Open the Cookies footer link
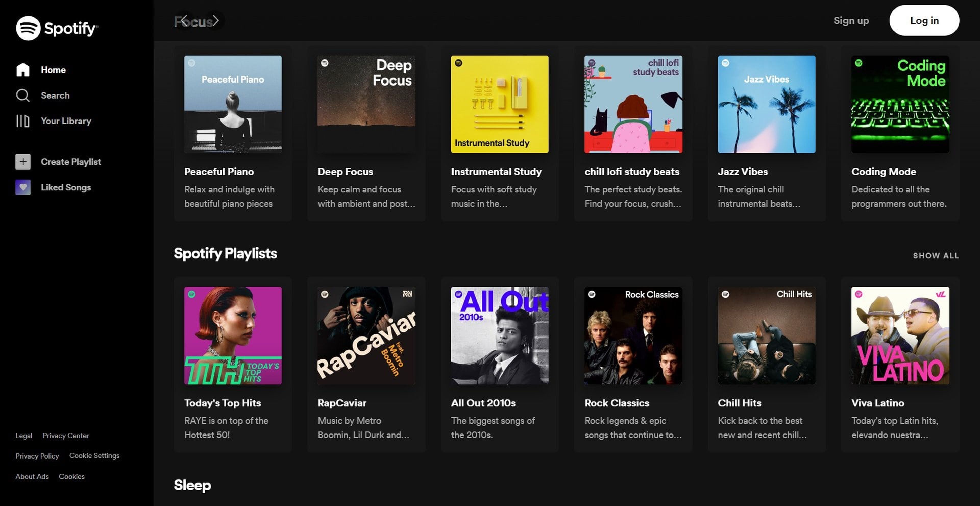This screenshot has width=980, height=506. click(72, 476)
